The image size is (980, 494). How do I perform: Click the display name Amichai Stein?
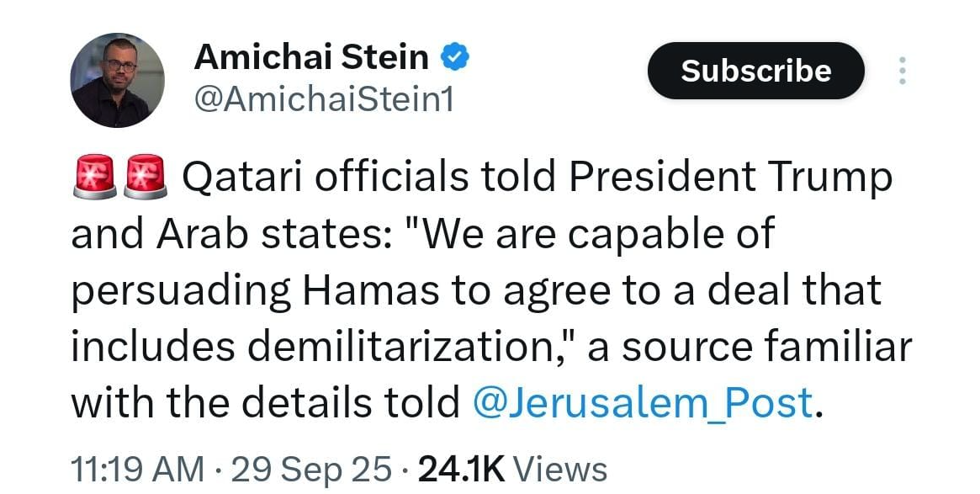tap(310, 56)
